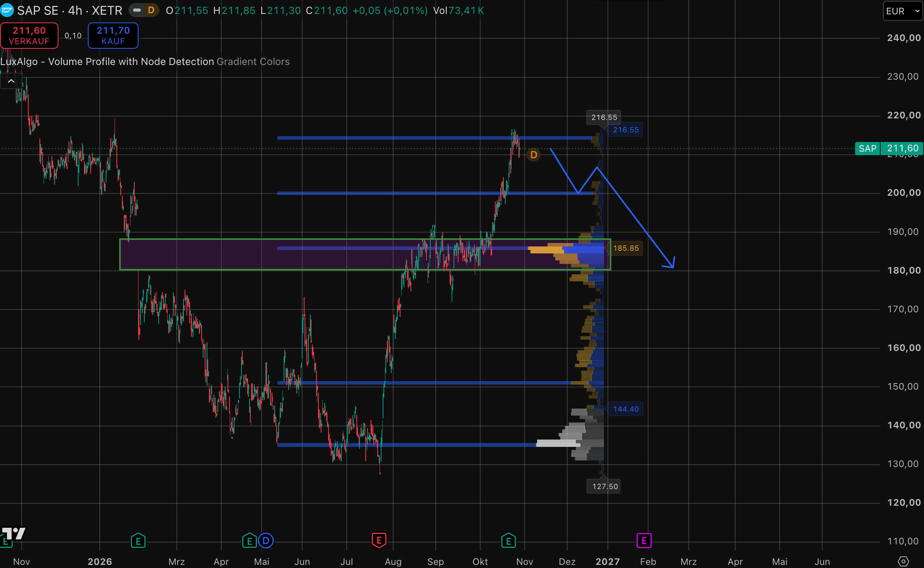Open the SAP SE symbol title
This screenshot has width=924, height=568.
(70, 10)
